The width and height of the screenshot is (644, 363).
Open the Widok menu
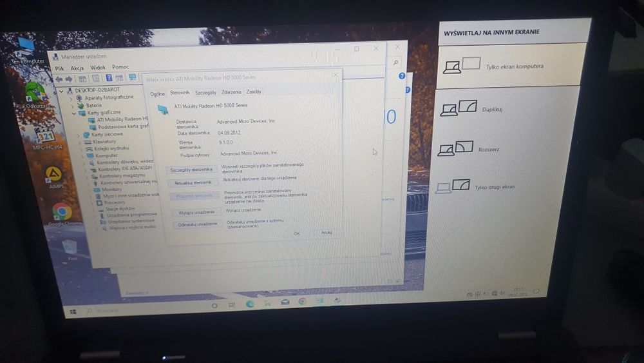click(x=98, y=68)
